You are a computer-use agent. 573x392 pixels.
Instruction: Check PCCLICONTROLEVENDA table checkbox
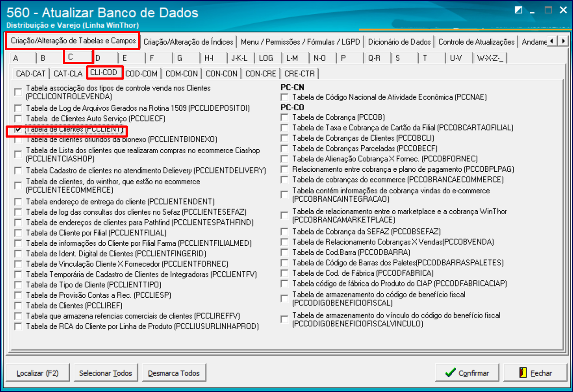pos(18,92)
